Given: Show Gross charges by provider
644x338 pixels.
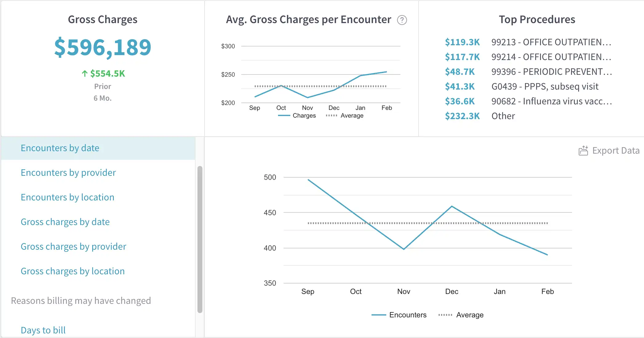Looking at the screenshot, I should click(74, 247).
